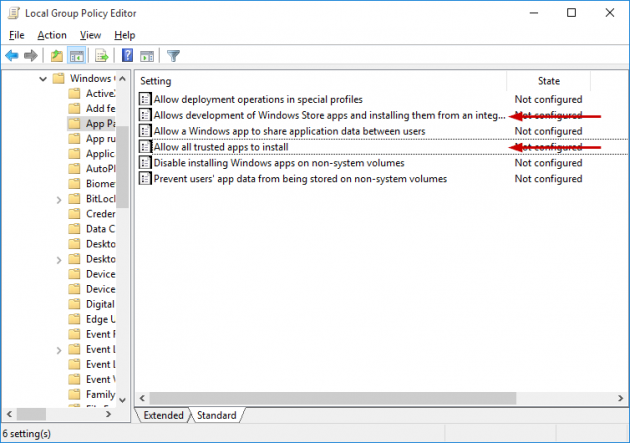Click tree pane horizontal scroll right arrow

[108, 414]
